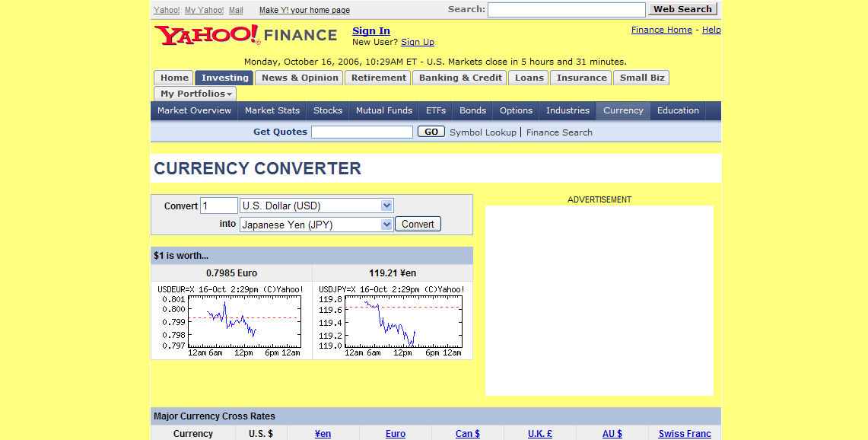Go to the Options section
The image size is (868, 440).
516,110
